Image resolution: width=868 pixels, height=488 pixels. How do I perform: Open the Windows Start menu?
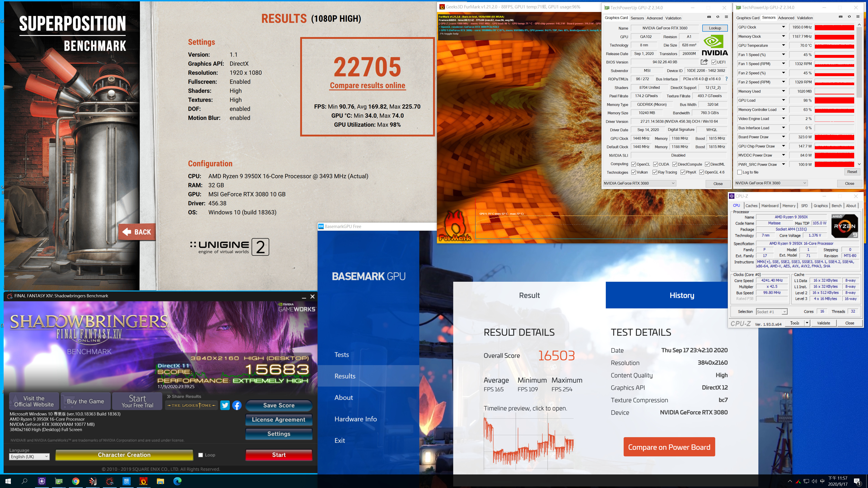(x=8, y=481)
